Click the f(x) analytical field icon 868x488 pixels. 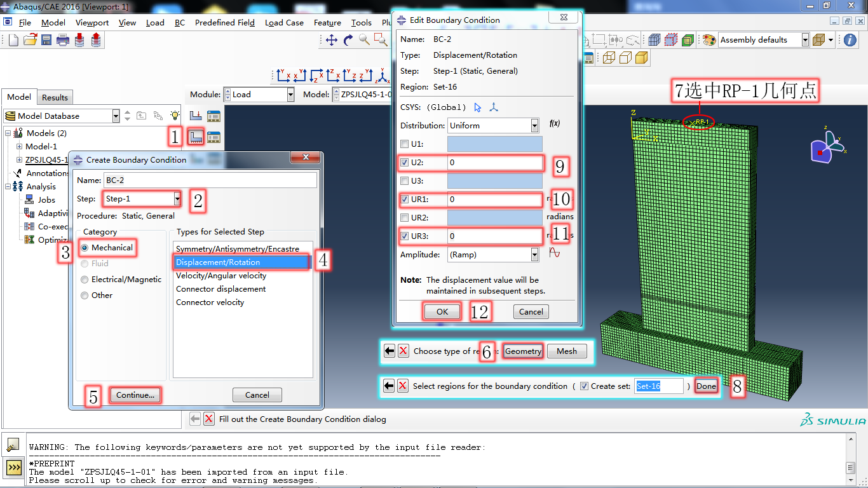pos(555,123)
